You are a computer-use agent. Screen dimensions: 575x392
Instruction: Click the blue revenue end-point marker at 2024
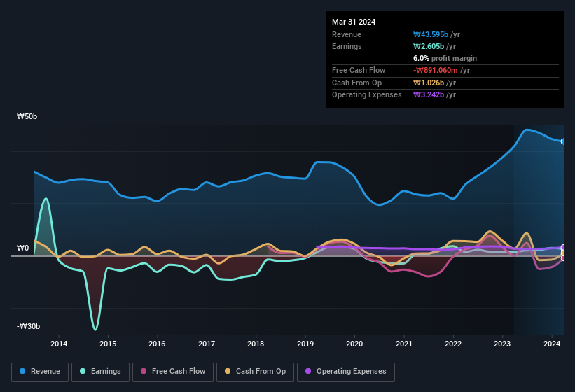pos(563,141)
